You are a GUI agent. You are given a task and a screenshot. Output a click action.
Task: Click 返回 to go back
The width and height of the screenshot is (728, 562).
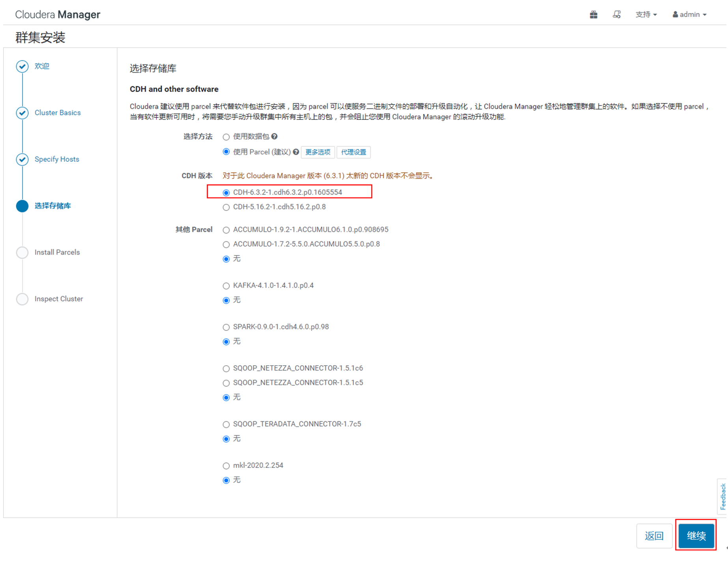point(654,536)
